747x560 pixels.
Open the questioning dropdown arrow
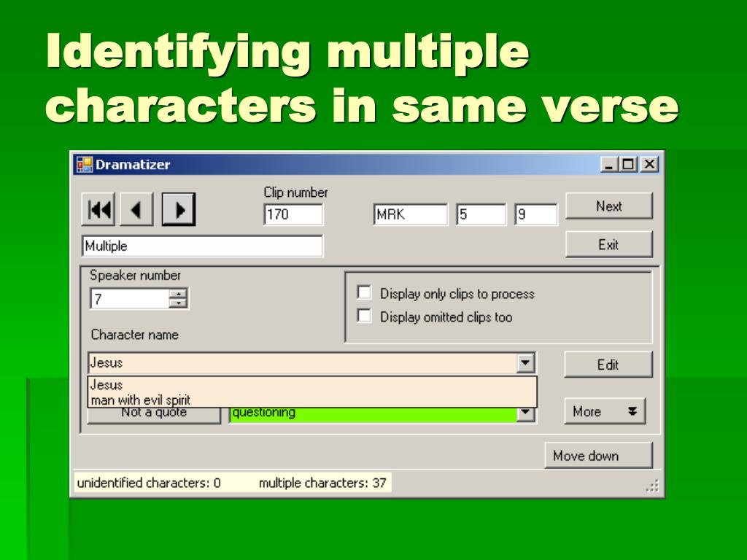(x=525, y=413)
